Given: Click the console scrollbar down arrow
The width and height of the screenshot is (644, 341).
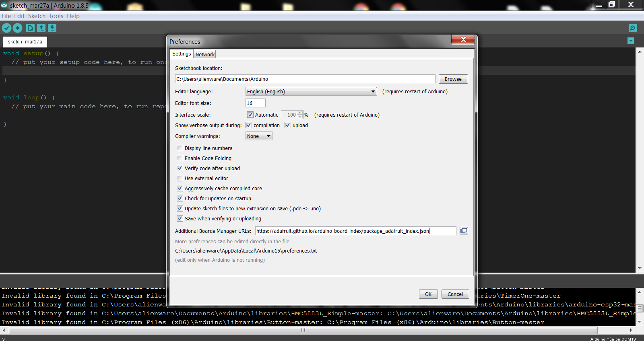Looking at the screenshot, I should click(640, 322).
